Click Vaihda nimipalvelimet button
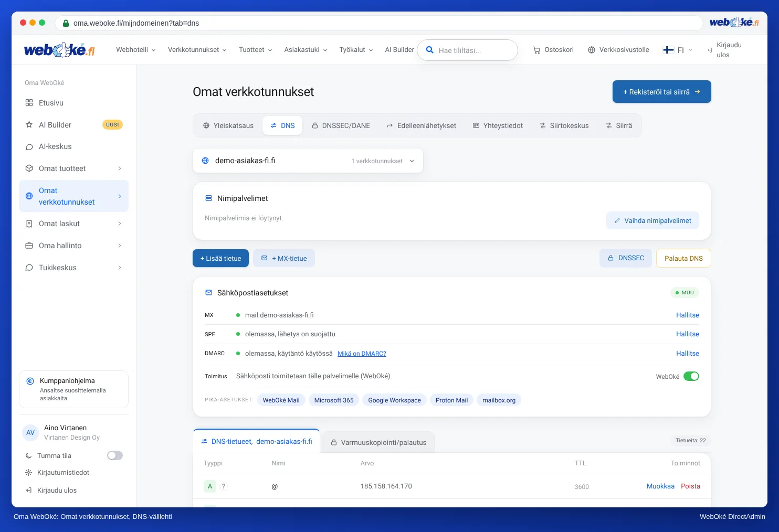This screenshot has height=532, width=779. tap(652, 220)
